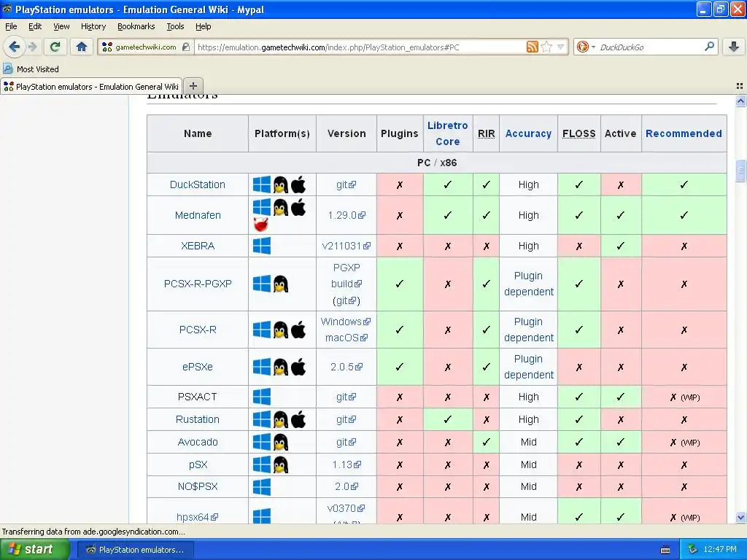
Task: Open a new tab with the plus button
Action: point(193,86)
